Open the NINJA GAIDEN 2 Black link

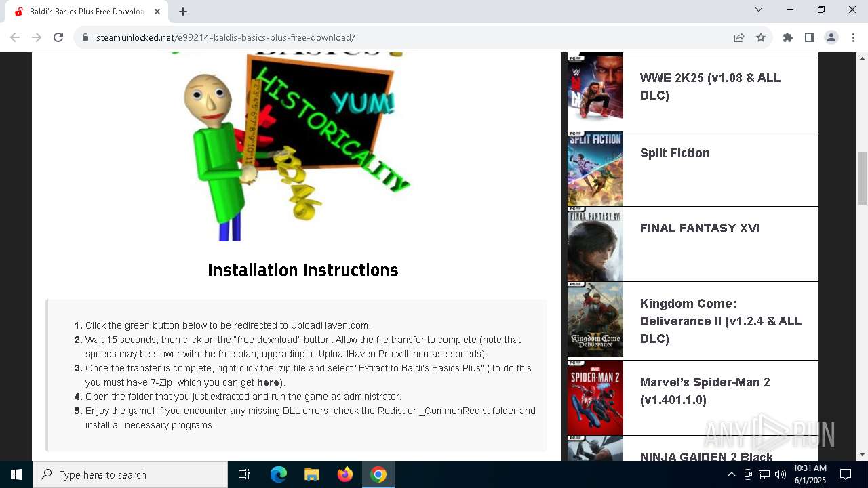[x=707, y=455]
